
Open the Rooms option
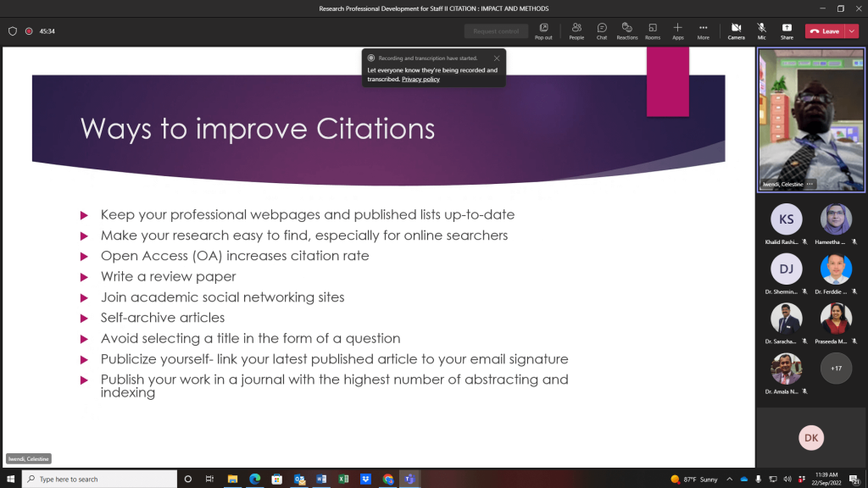652,30
